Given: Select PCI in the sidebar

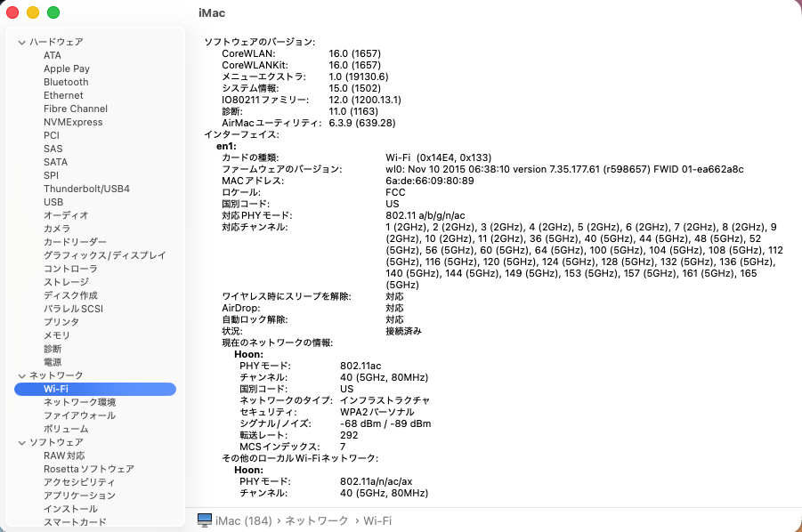Looking at the screenshot, I should pyautogui.click(x=51, y=135).
